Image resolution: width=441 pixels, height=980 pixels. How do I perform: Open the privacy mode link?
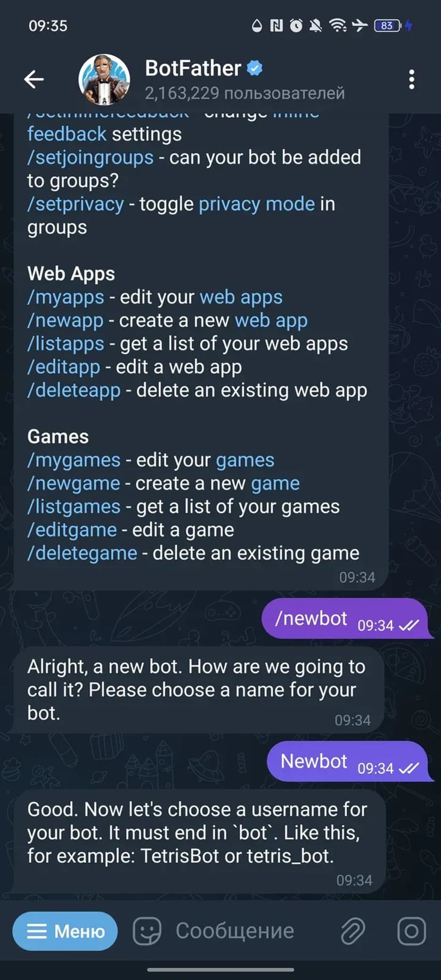pyautogui.click(x=257, y=204)
